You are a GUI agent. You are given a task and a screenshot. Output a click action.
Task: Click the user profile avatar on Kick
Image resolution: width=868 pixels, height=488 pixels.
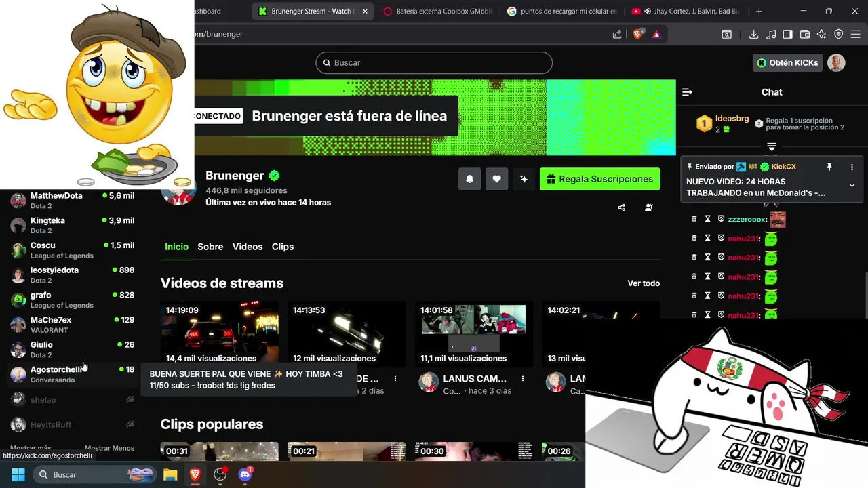pyautogui.click(x=836, y=62)
